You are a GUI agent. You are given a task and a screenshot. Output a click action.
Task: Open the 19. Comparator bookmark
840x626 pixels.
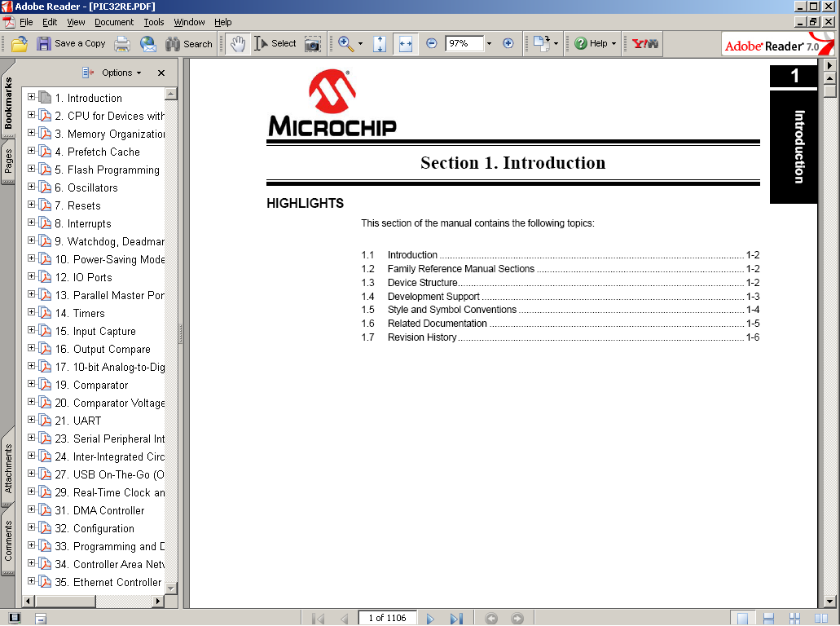(91, 385)
